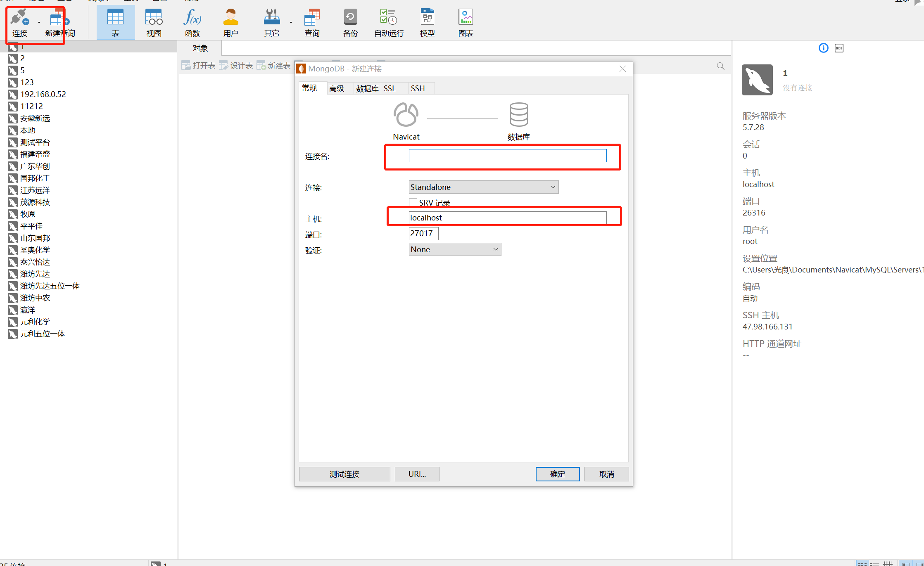This screenshot has width=924, height=566.
Task: Select the 国邦化工 connection
Action: coord(88,178)
